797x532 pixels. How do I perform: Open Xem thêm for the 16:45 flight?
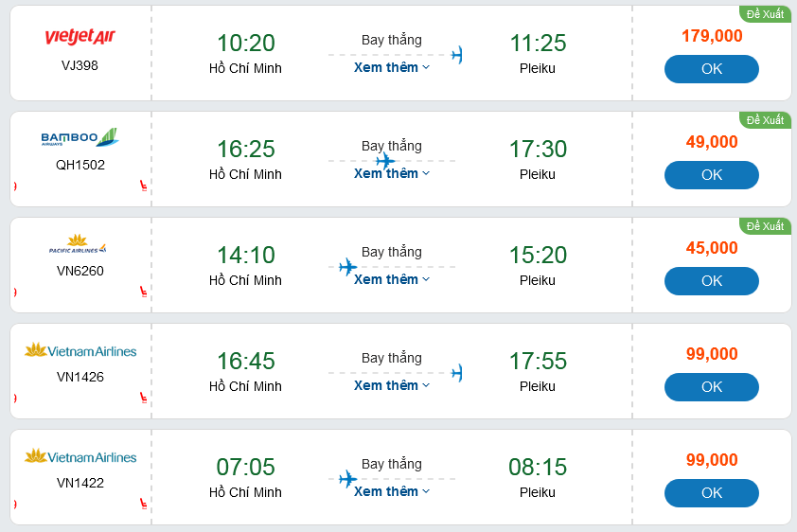pyautogui.click(x=392, y=385)
